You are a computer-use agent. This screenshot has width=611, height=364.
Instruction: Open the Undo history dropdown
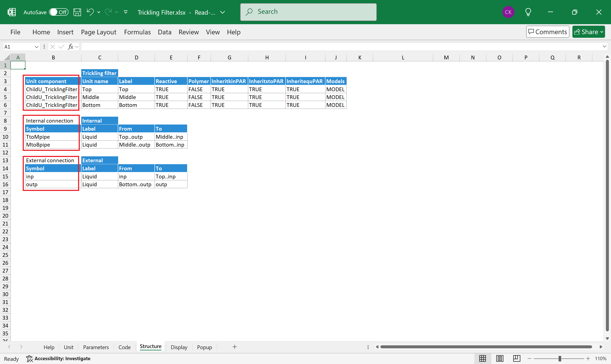pos(99,12)
